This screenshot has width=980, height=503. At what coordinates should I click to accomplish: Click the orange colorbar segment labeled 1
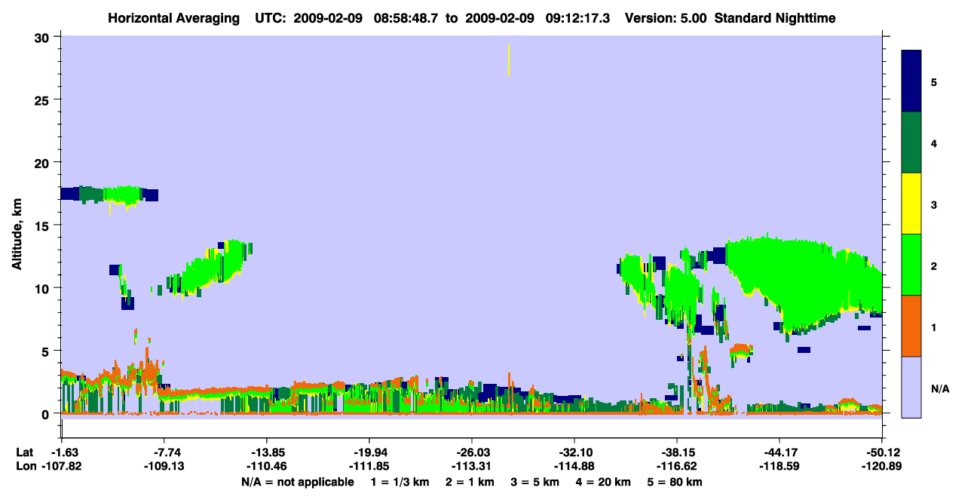point(911,326)
